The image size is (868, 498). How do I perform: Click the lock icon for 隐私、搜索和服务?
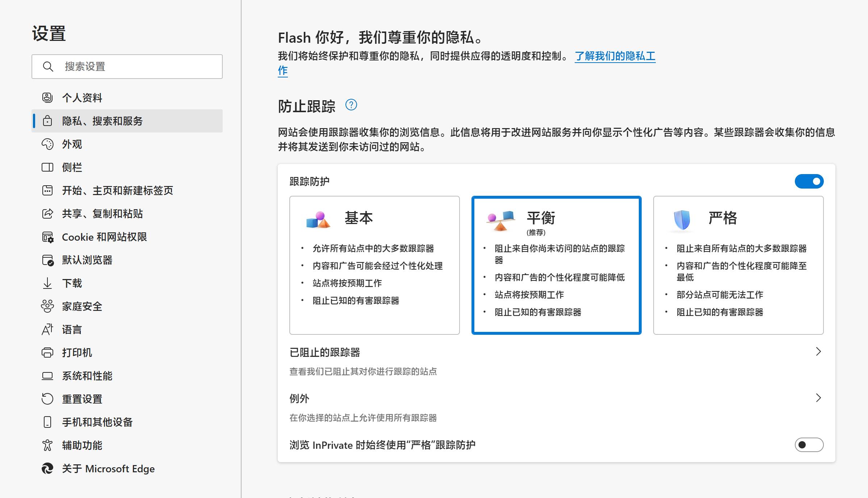[x=47, y=121]
